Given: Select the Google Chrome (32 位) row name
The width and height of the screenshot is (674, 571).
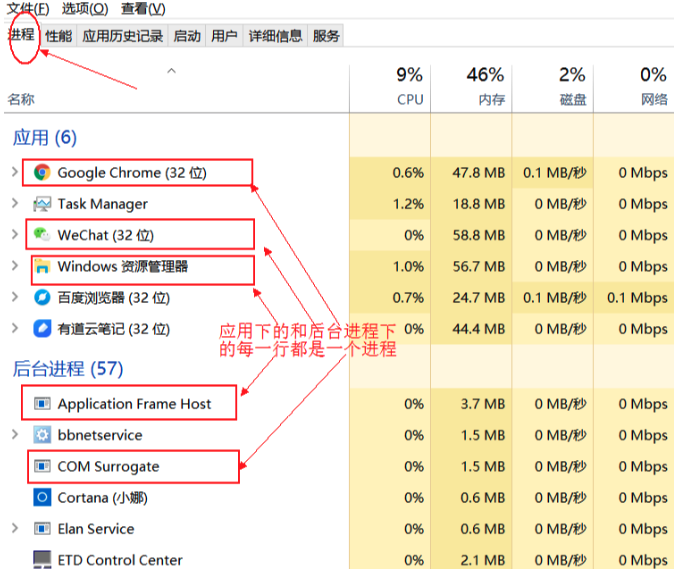Looking at the screenshot, I should point(132,173).
